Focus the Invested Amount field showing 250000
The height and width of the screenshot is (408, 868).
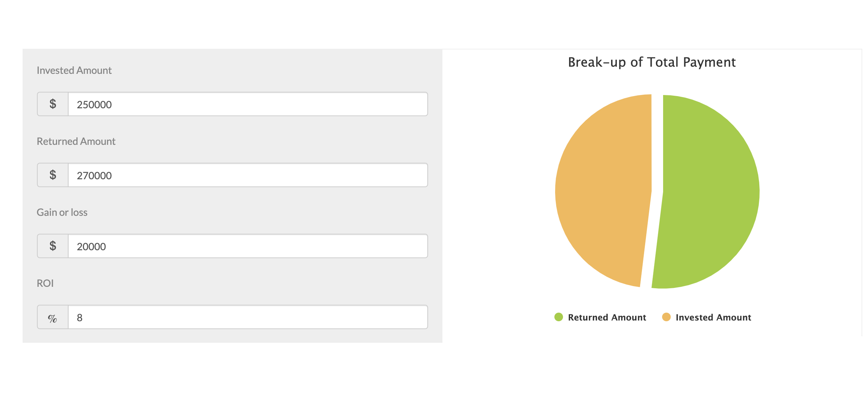click(248, 104)
